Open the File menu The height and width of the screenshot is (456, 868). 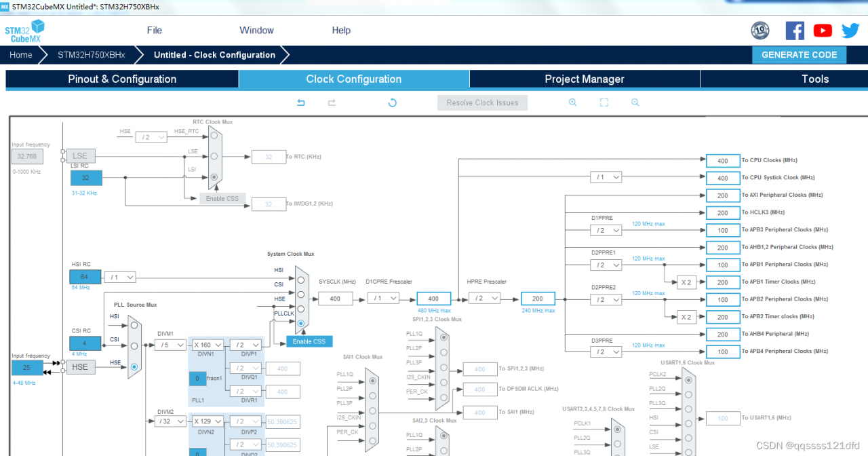pyautogui.click(x=155, y=31)
